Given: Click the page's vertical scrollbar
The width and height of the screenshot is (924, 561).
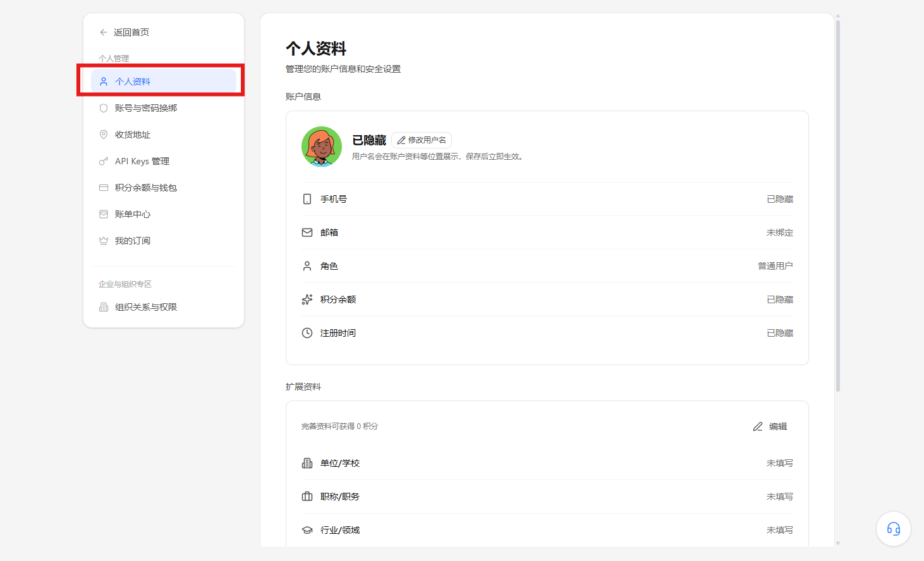Looking at the screenshot, I should 838,205.
